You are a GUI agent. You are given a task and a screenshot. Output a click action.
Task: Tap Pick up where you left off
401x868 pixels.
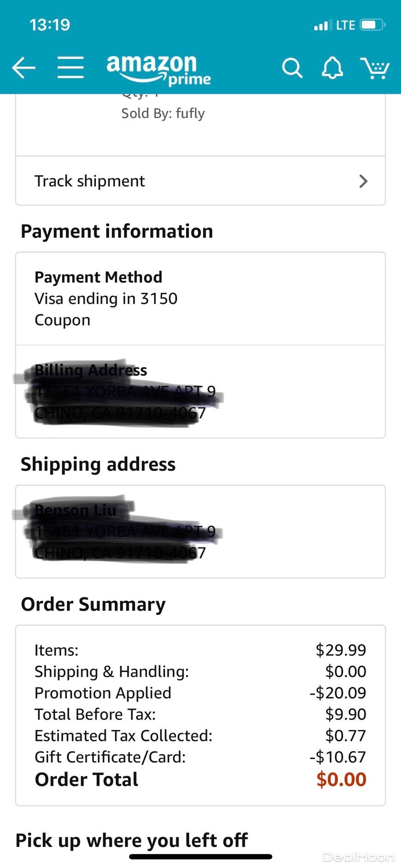click(131, 840)
